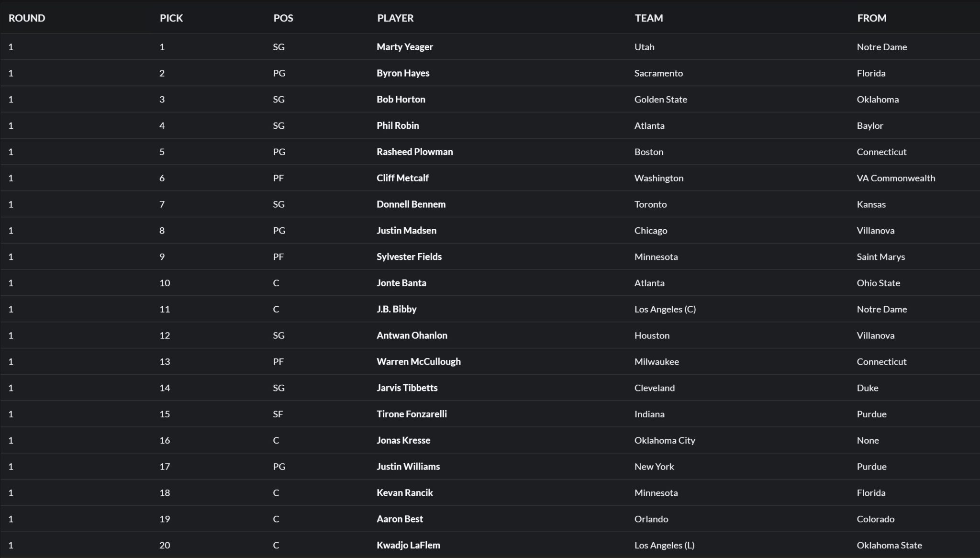Open Sylvester Fields player link
This screenshot has height=558, width=980.
tap(409, 257)
